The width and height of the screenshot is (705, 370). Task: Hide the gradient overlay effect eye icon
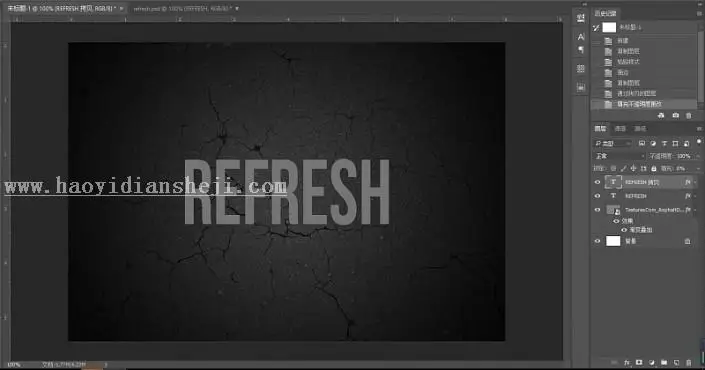[624, 230]
